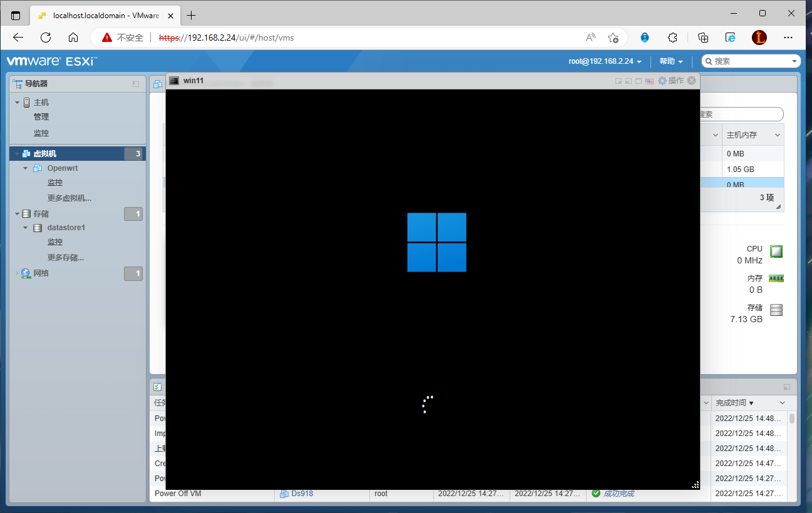Open 监控 under datastore1
The width and height of the screenshot is (812, 513).
pyautogui.click(x=55, y=242)
